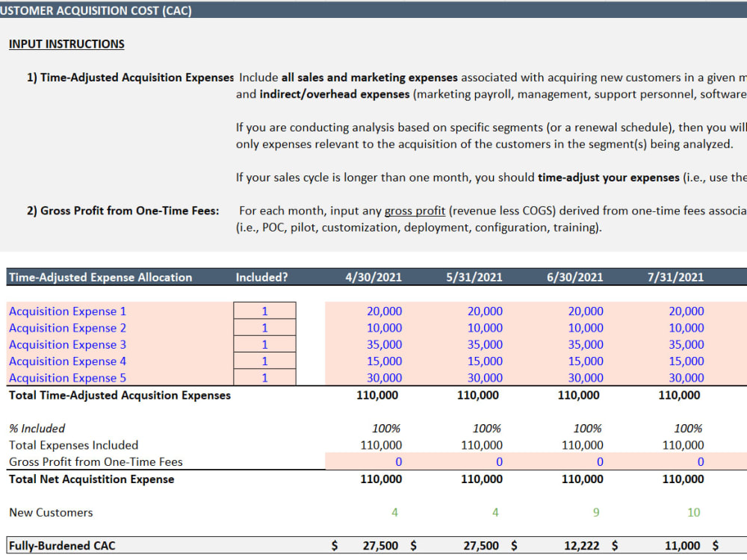Select the New Customers value of 9

(595, 512)
